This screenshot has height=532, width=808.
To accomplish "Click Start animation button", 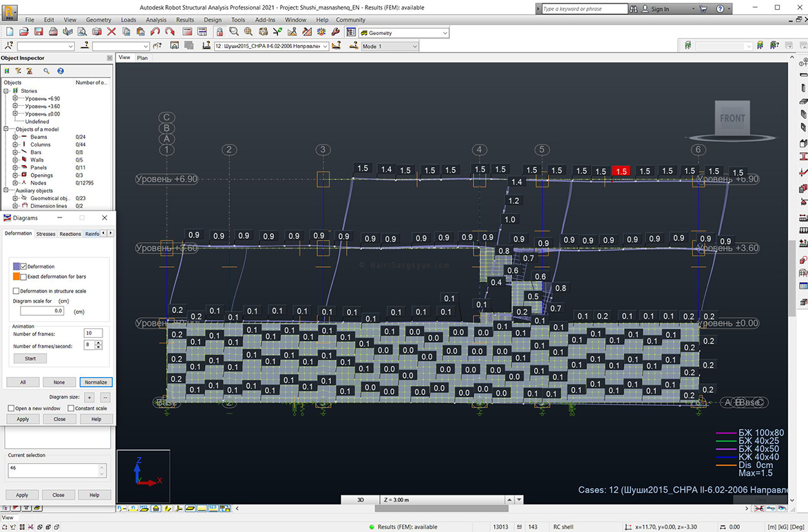I will [30, 359].
